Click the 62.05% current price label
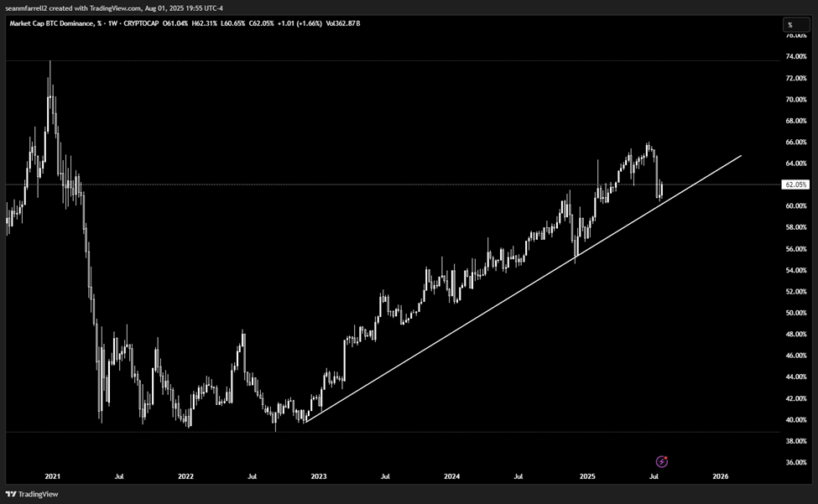The width and height of the screenshot is (818, 504). [x=795, y=184]
